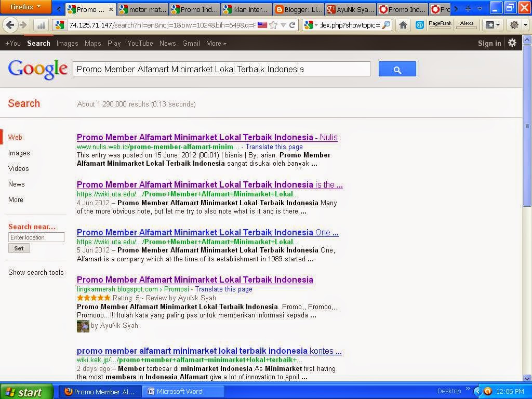
Task: Select the News filter in left sidebar
Action: 16,184
